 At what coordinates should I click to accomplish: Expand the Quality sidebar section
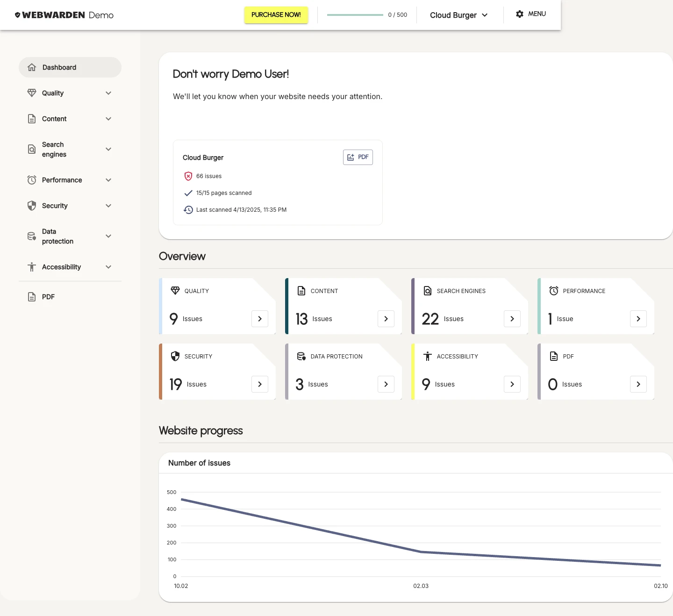[108, 93]
